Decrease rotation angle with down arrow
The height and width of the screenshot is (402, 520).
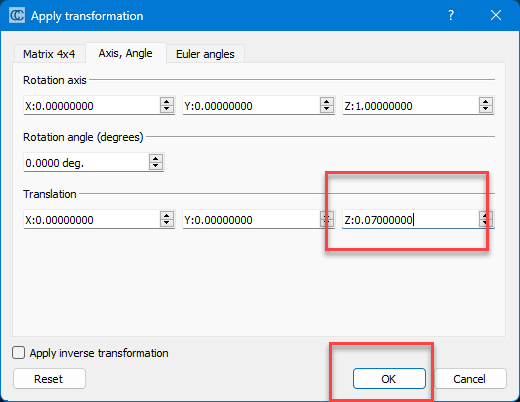click(156, 166)
